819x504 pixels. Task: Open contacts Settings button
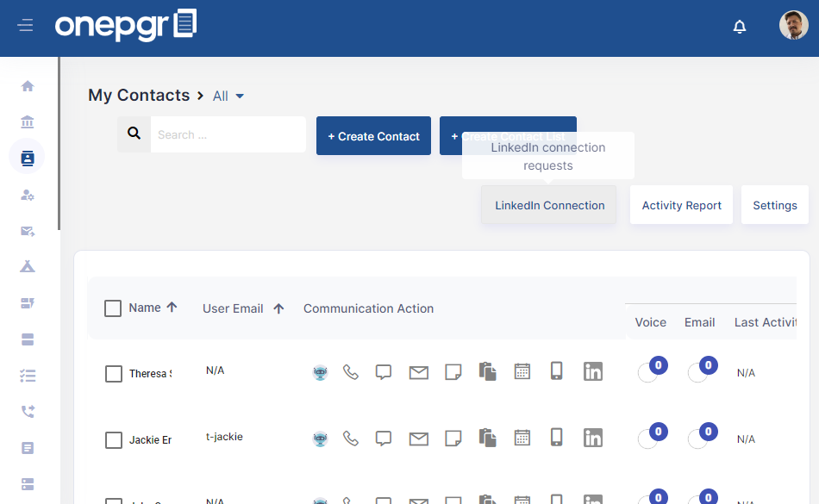click(775, 205)
